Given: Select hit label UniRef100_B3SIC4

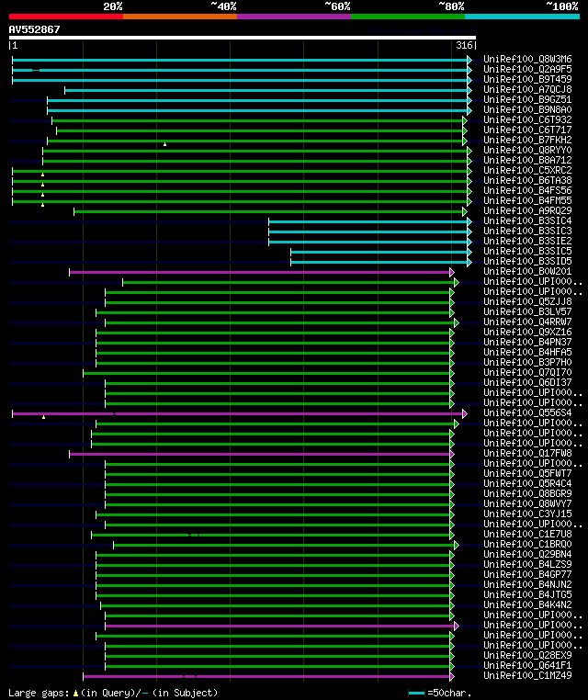Looking at the screenshot, I should point(527,220).
